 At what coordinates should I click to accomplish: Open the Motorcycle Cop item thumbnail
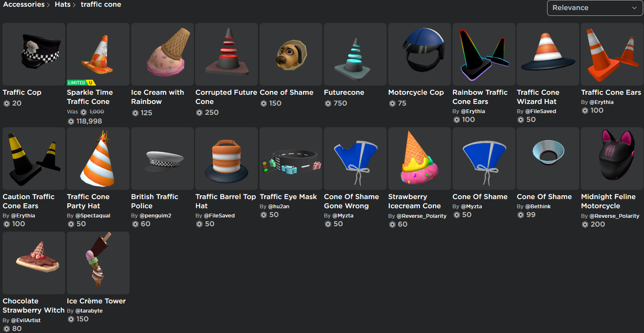coord(419,54)
